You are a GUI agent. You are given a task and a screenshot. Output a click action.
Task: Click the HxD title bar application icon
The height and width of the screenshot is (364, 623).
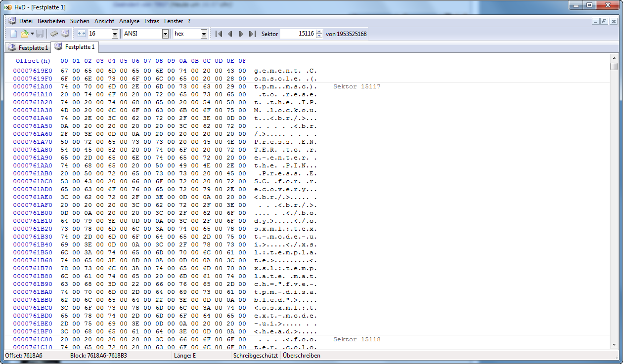pos(7,7)
